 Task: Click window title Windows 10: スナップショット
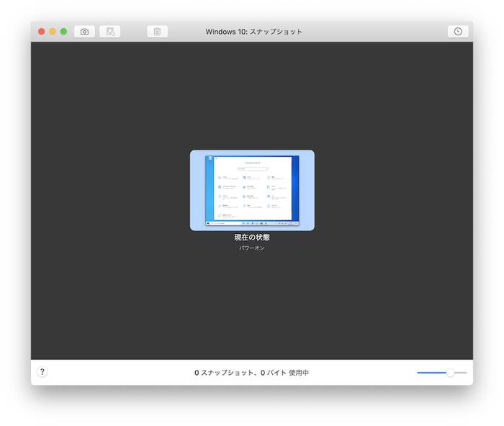(x=254, y=32)
